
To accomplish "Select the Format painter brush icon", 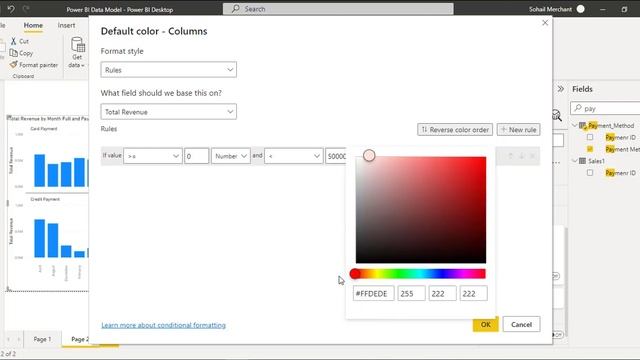I will pyautogui.click(x=13, y=64).
